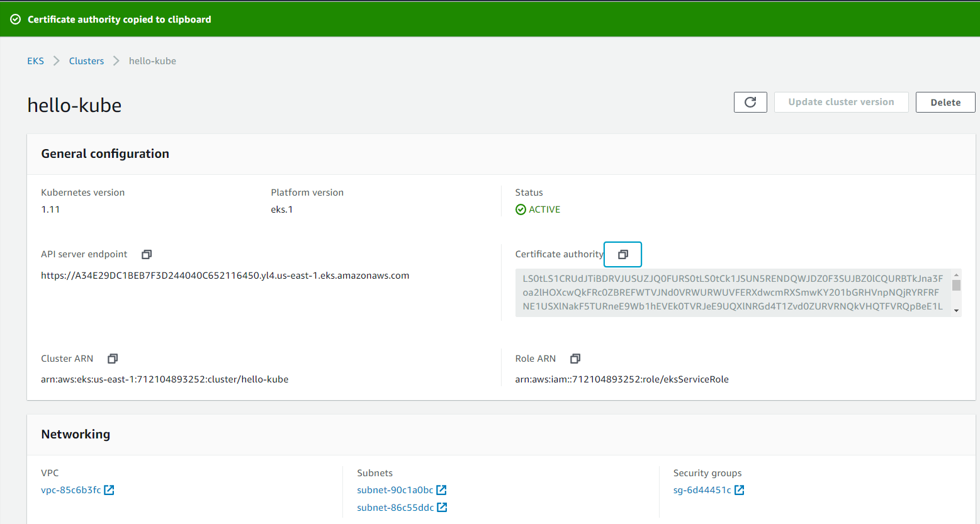This screenshot has height=524, width=980.
Task: Click the 'Certificate authority' label
Action: point(559,254)
